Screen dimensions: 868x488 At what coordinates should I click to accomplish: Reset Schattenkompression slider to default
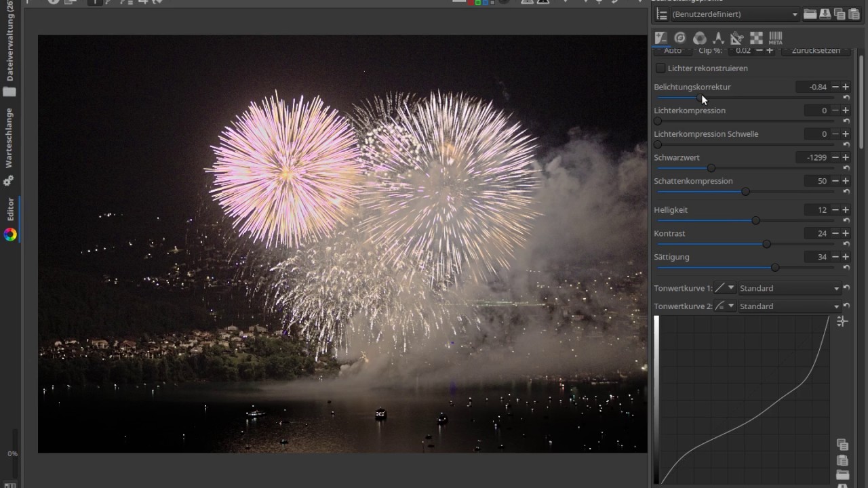pos(846,192)
